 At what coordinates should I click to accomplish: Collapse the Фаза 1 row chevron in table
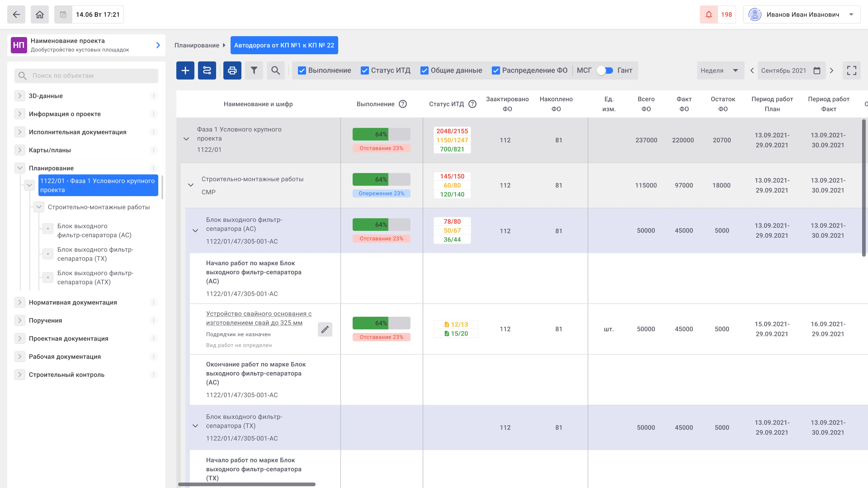click(x=186, y=139)
